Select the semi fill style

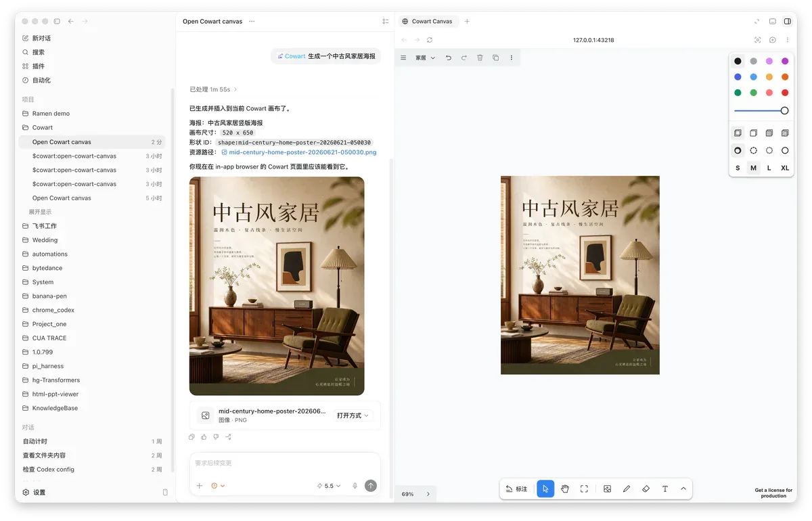753,133
